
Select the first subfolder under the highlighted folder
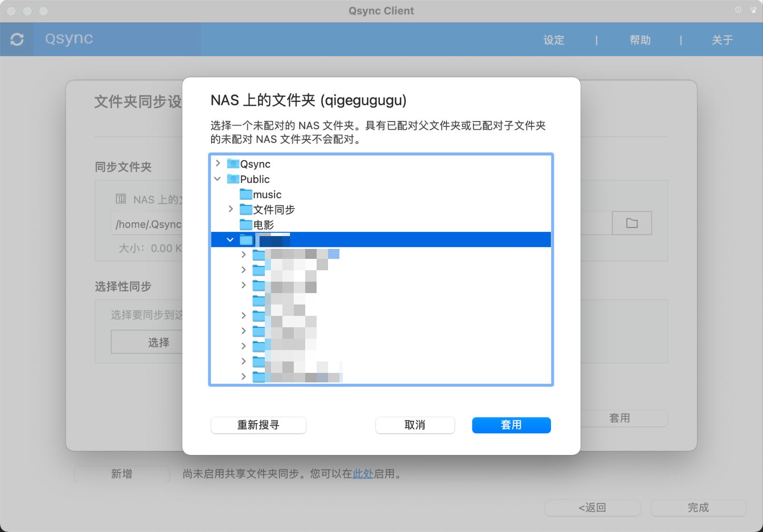pos(285,255)
